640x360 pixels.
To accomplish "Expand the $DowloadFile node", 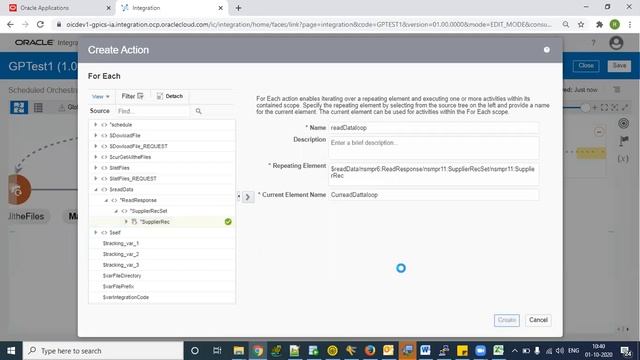I will click(96, 135).
